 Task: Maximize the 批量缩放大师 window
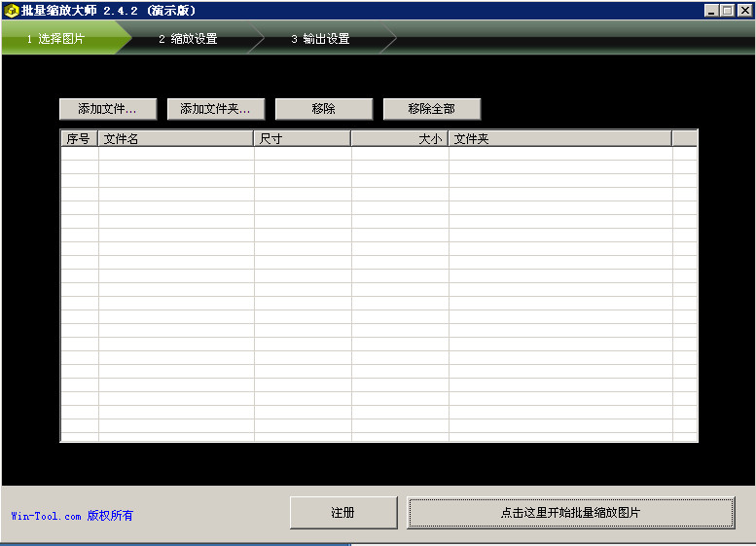[x=727, y=10]
